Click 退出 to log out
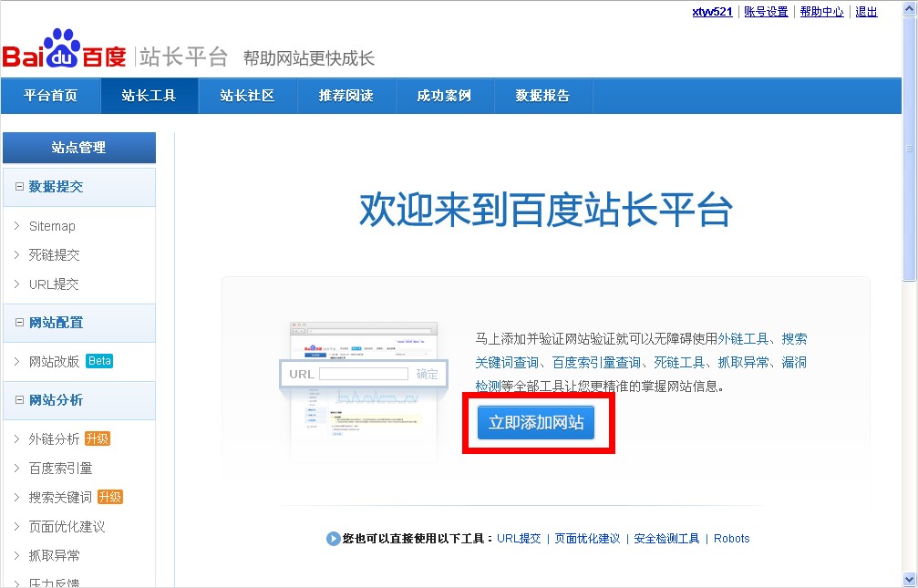This screenshot has height=588, width=918. pos(865,12)
